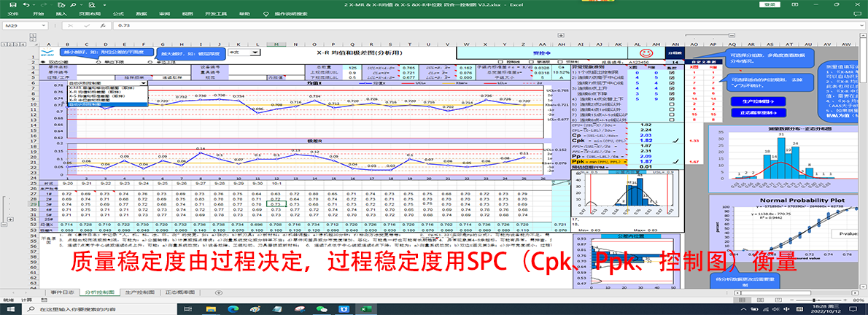Open the 公式 ribbon tab
Viewport: 868px width, 315px height.
click(x=118, y=13)
